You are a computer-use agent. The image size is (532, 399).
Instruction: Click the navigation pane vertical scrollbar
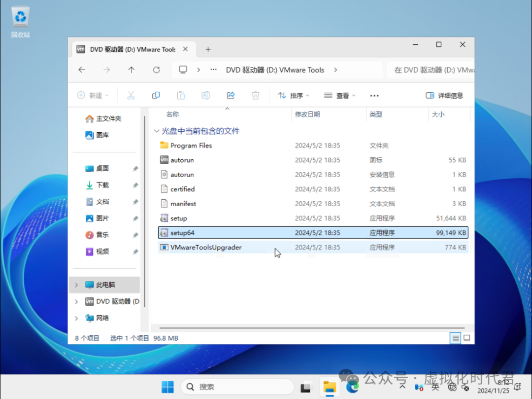click(145, 211)
